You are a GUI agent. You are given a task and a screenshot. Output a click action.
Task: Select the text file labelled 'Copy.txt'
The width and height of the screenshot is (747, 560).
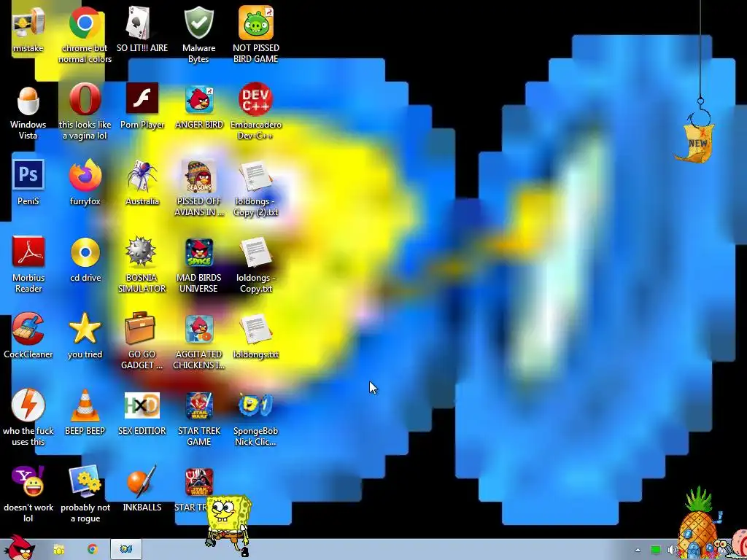click(256, 252)
